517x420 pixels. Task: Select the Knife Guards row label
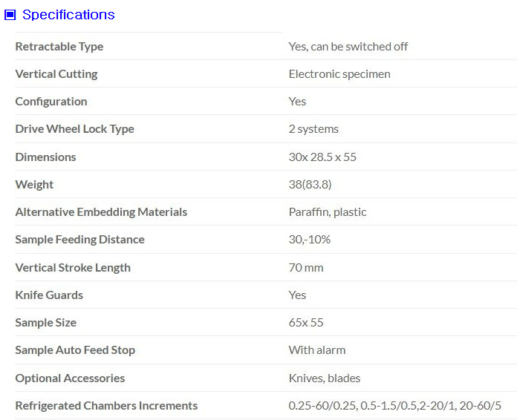(x=49, y=295)
